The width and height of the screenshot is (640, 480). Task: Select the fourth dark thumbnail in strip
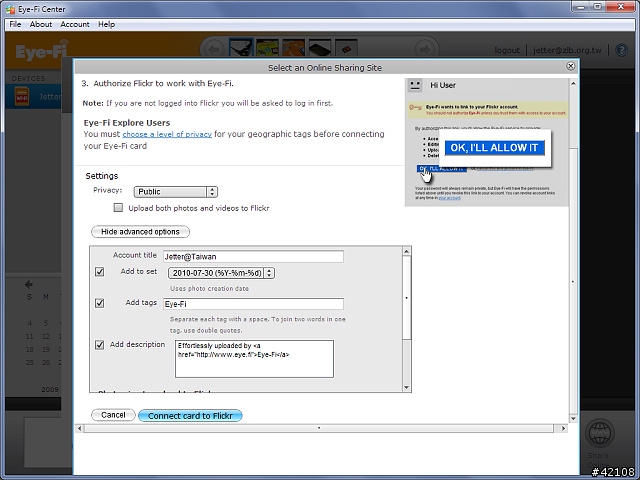coord(320,48)
